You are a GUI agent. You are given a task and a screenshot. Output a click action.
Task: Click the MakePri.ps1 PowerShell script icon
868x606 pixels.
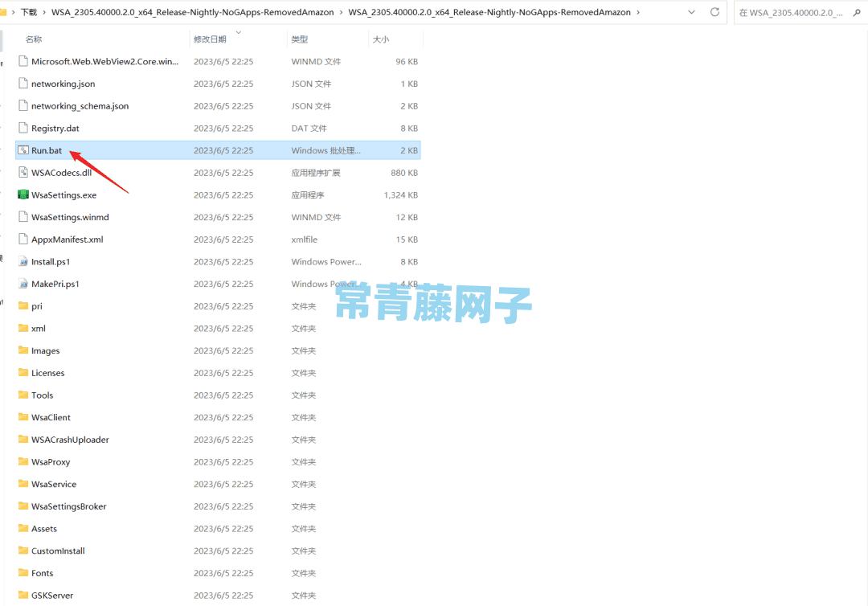click(23, 284)
